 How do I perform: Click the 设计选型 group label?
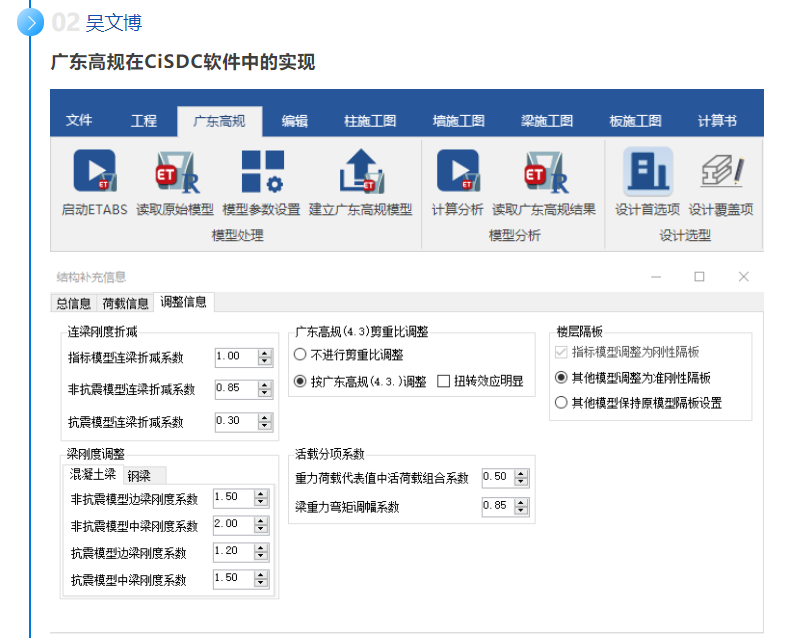685,235
